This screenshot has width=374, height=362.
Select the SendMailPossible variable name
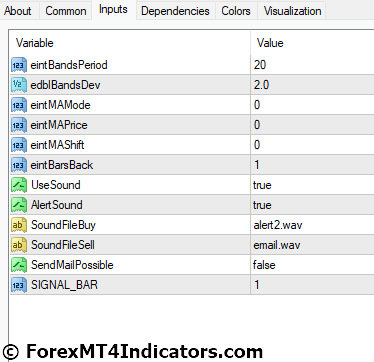click(72, 265)
